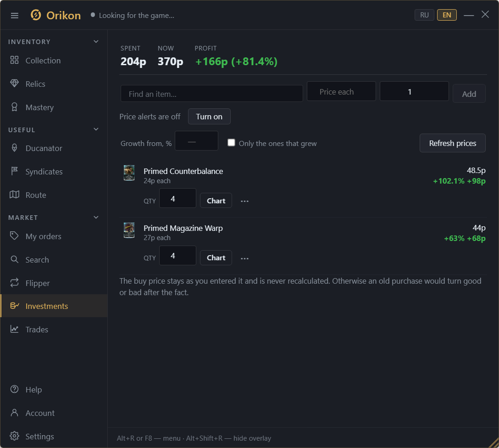
Task: Click the 44p current price
Action: pyautogui.click(x=479, y=228)
